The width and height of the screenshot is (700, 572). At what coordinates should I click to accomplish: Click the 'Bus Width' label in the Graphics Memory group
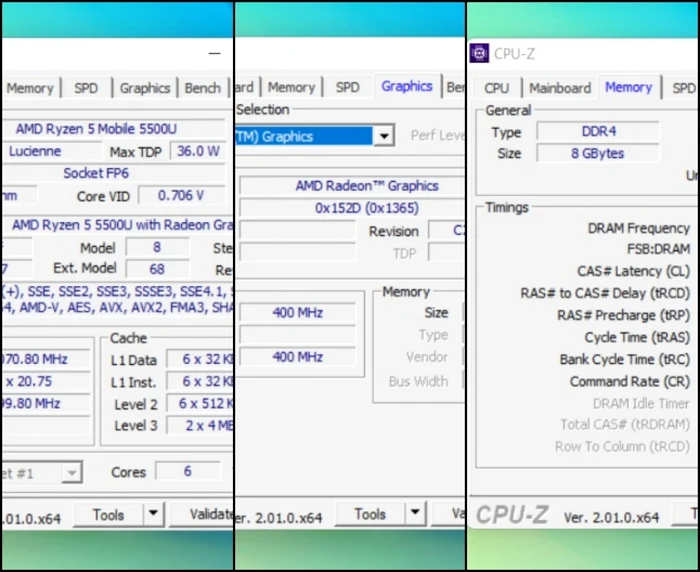point(418,381)
